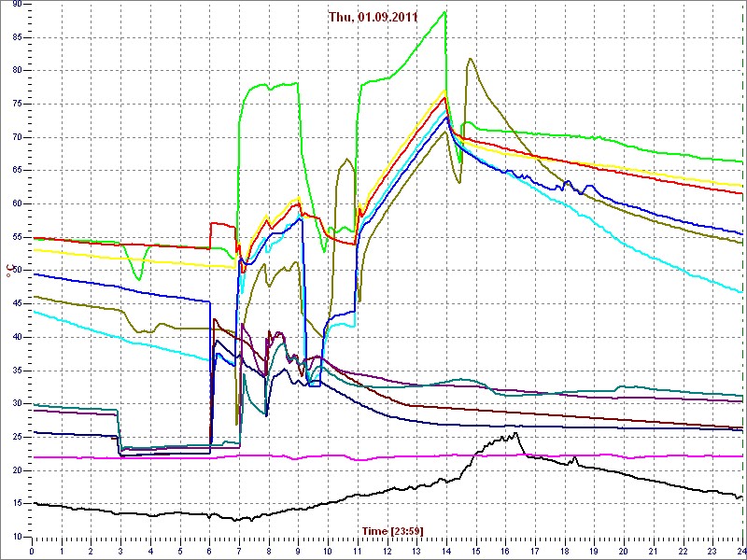This screenshot has height=560, width=747.
Task: Select the 90 label on temperature axis
Action: coord(16,4)
